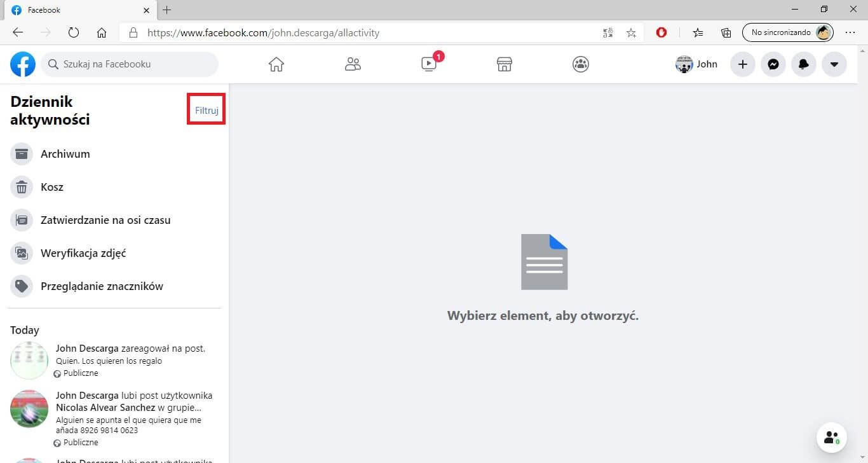Expand the account dropdown arrow
This screenshot has width=868, height=463.
tap(834, 64)
